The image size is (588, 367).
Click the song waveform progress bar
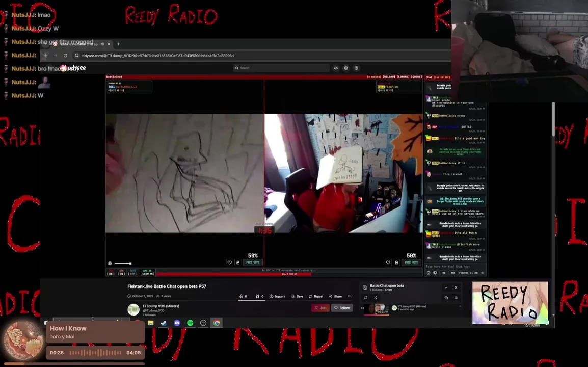(95, 353)
